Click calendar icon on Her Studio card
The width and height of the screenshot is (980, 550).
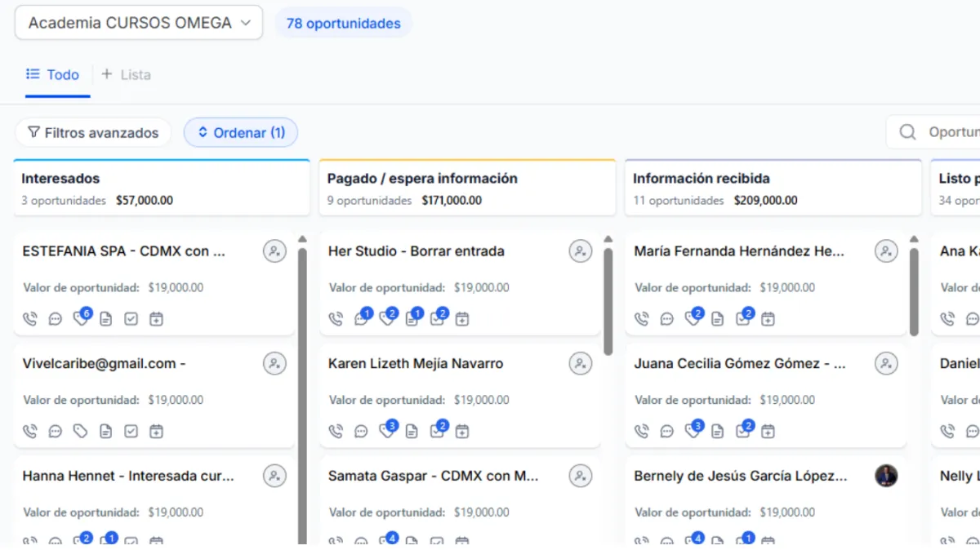click(462, 319)
